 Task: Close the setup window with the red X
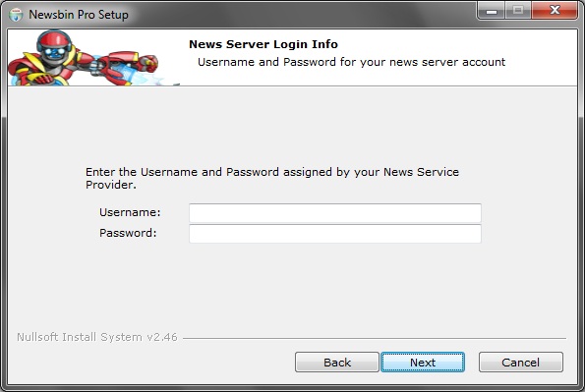point(555,11)
